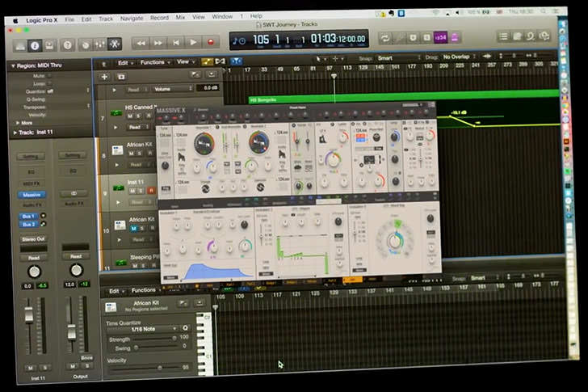Viewport: 588px width, 392px height.
Task: Open Record menu in menu bar
Action: (159, 18)
